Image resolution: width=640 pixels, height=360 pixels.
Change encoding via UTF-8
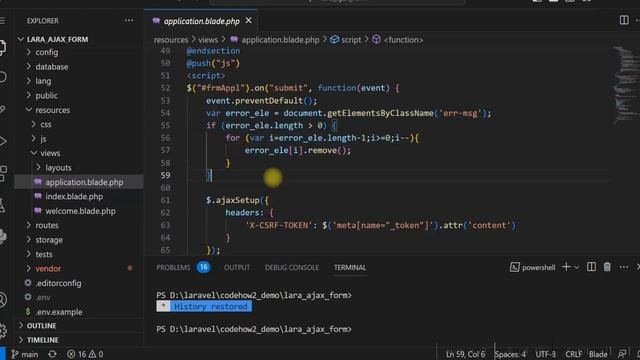pyautogui.click(x=546, y=354)
